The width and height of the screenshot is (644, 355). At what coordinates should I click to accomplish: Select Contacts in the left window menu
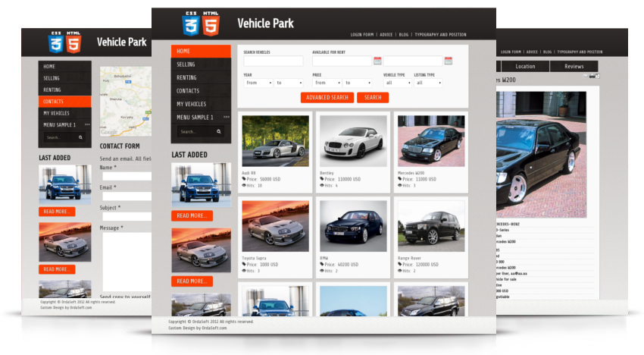65,101
